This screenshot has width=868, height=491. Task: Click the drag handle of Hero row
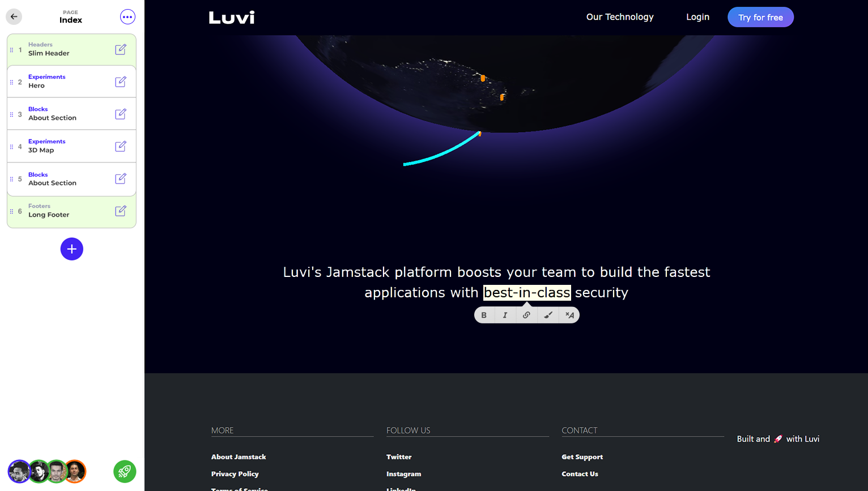(x=11, y=82)
